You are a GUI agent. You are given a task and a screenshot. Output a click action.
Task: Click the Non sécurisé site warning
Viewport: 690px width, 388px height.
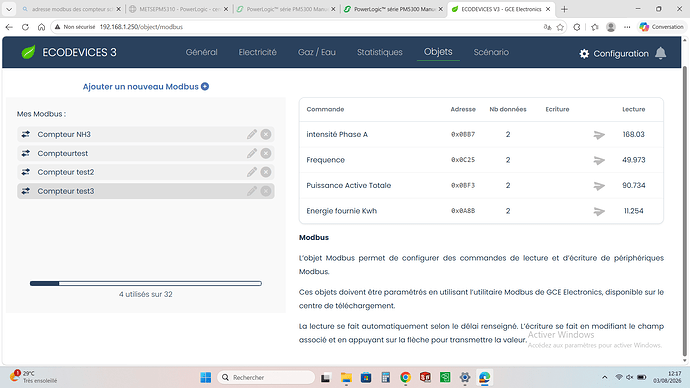pos(75,27)
